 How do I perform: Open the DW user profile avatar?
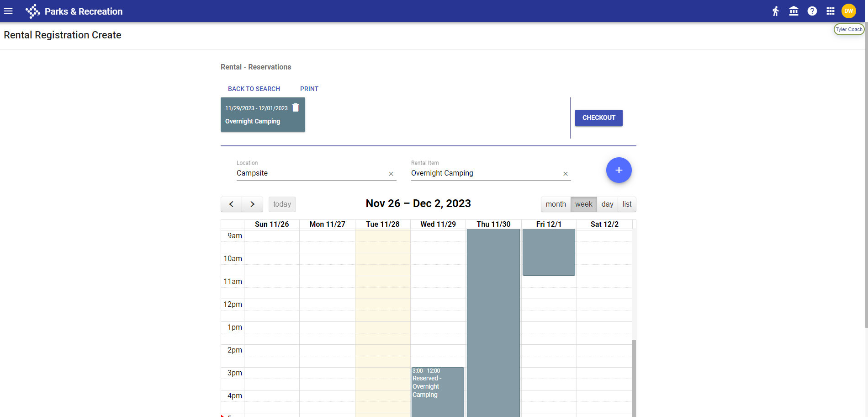848,11
